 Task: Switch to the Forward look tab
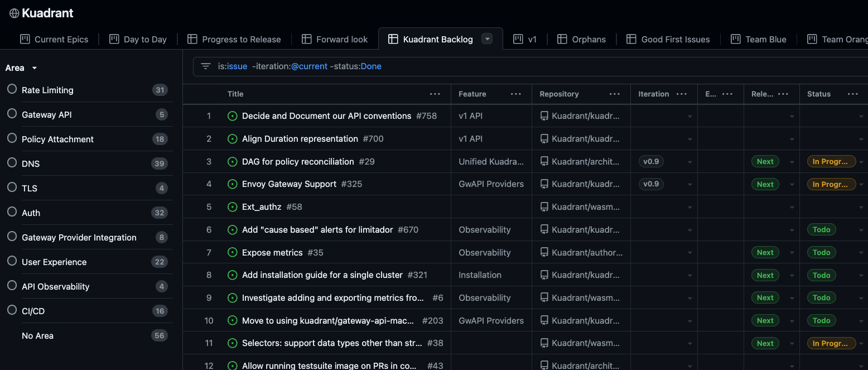pos(341,39)
